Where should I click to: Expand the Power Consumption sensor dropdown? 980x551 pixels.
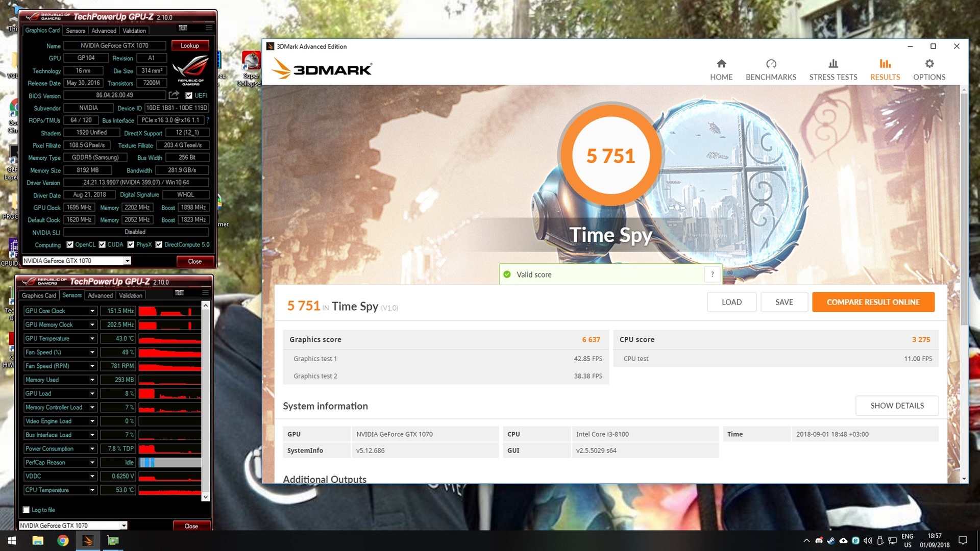tap(92, 448)
